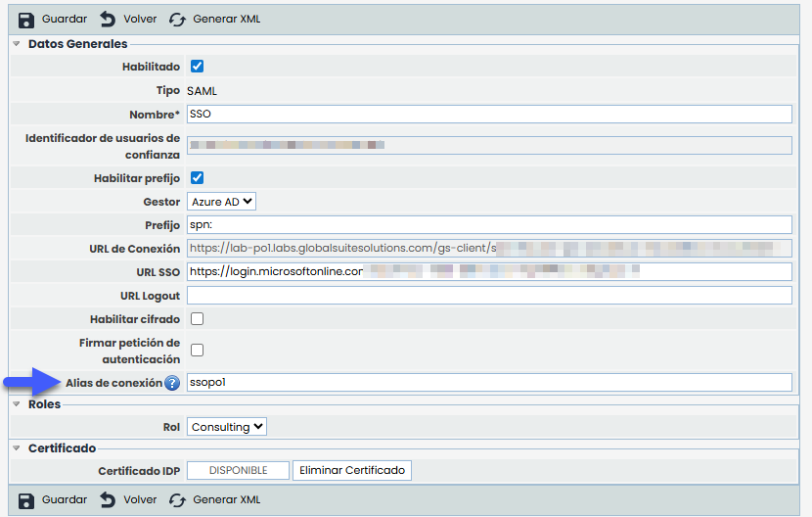Open the Rol Consulting dropdown

click(227, 427)
